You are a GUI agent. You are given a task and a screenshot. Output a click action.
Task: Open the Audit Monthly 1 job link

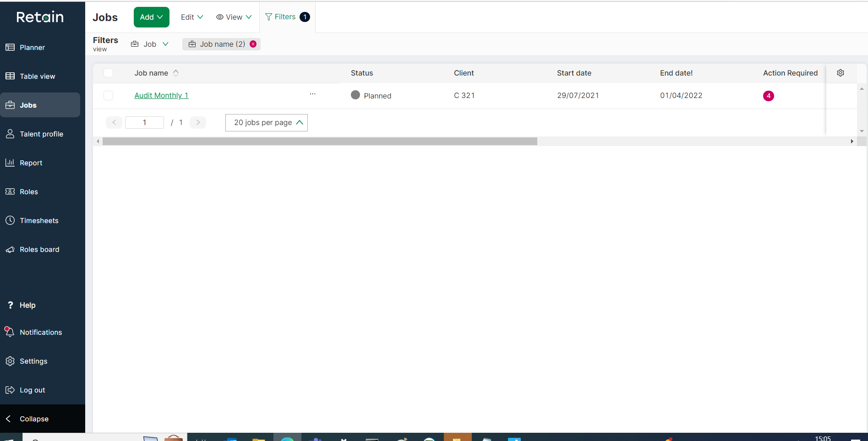pos(161,95)
